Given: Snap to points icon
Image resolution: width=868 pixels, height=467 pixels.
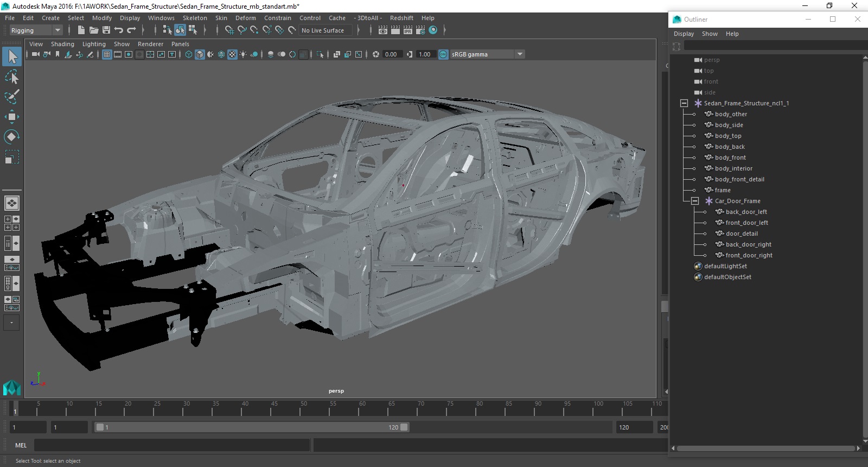Looking at the screenshot, I should tap(254, 30).
